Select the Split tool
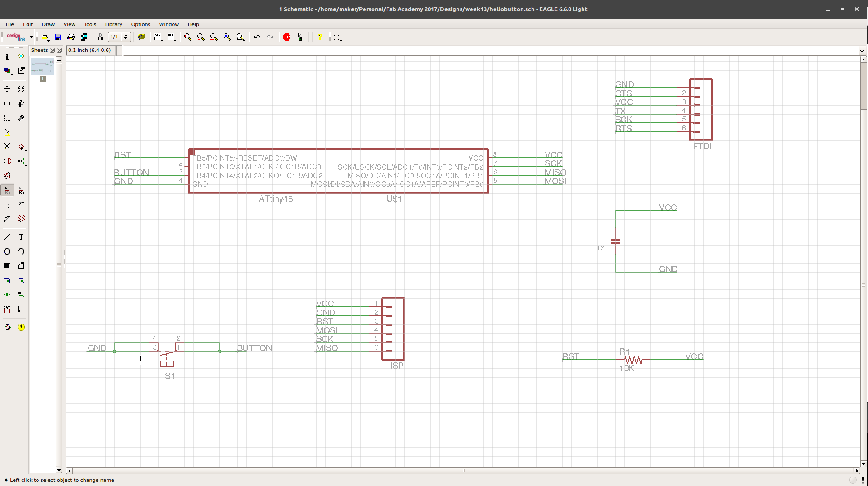Viewport: 868px width, 486px height. click(x=7, y=219)
